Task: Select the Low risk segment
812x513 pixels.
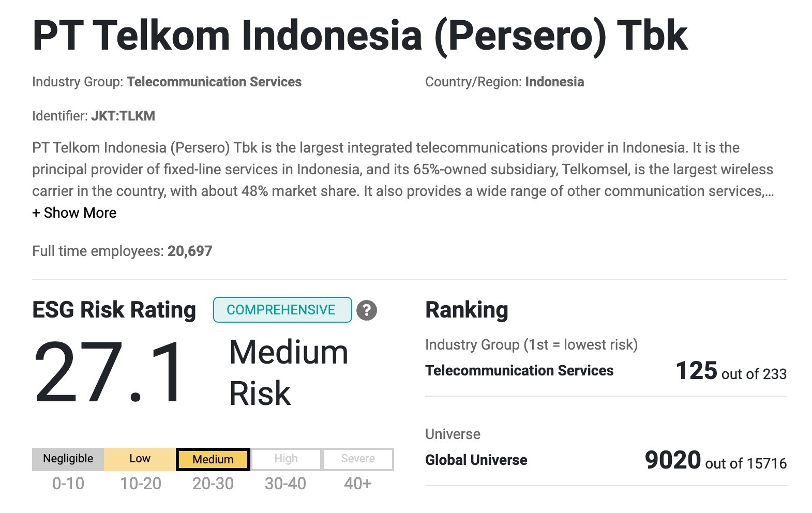Action: [x=140, y=459]
